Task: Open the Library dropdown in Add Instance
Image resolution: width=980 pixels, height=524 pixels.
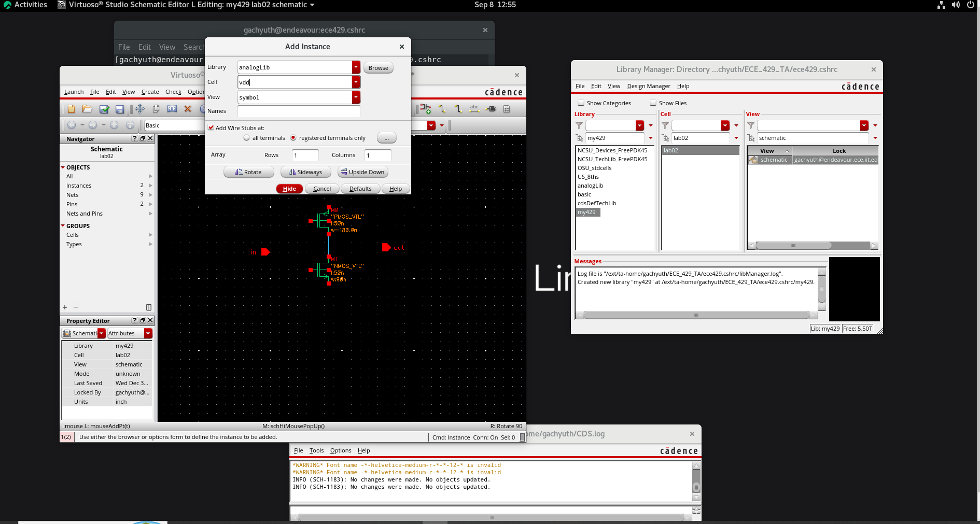Action: click(x=356, y=67)
